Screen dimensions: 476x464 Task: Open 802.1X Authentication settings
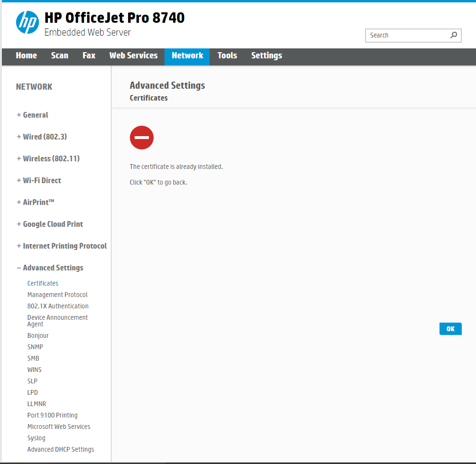pos(58,306)
